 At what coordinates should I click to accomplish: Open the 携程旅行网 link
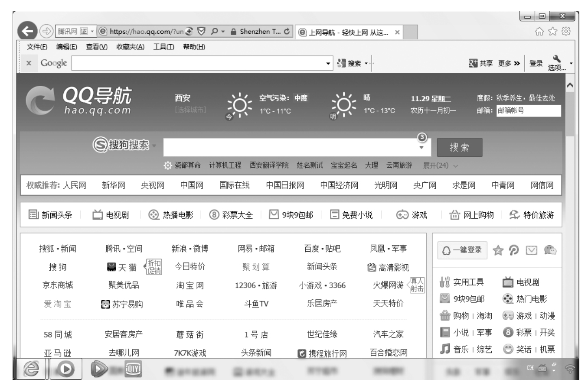click(322, 353)
